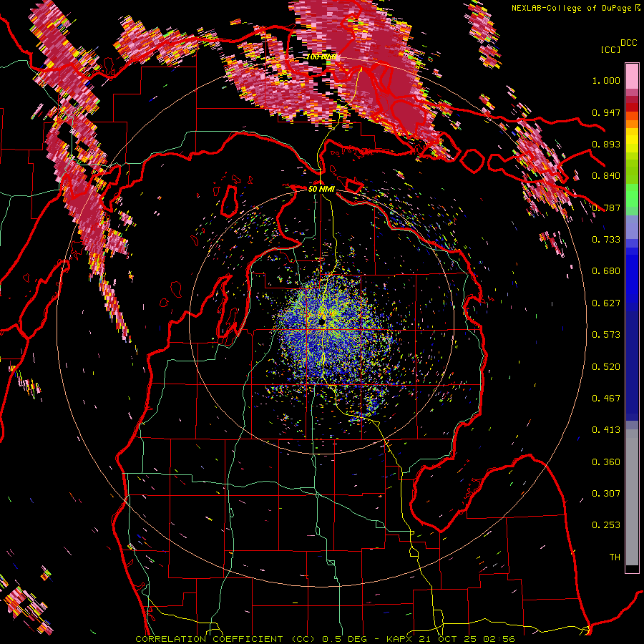Click the 0.840 scale value

pos(606,176)
